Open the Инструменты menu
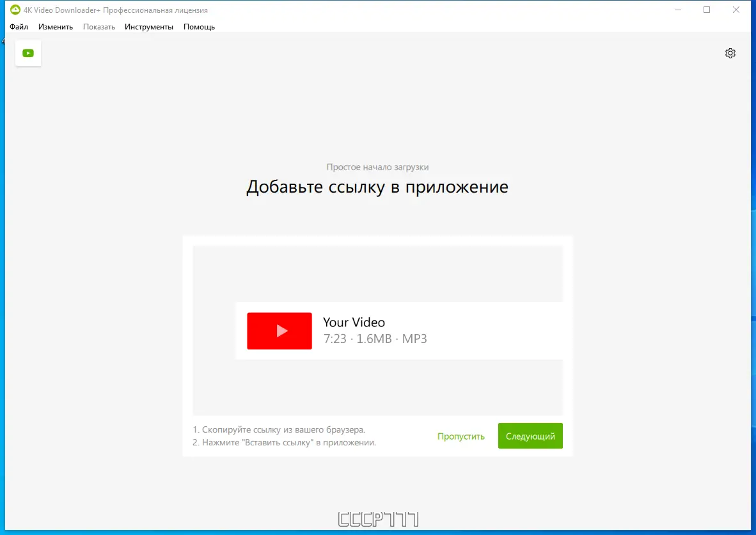The height and width of the screenshot is (535, 756). [149, 27]
